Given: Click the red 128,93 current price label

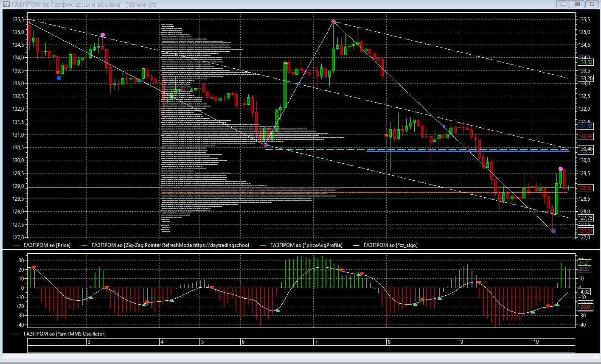Looking at the screenshot, I should pos(585,188).
